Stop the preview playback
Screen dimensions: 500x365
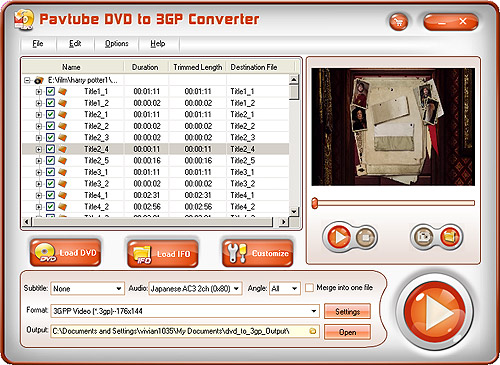(x=366, y=237)
